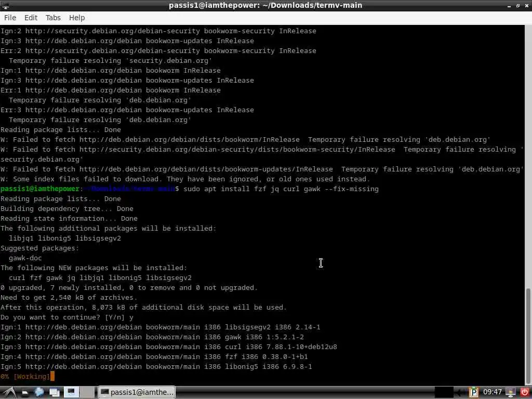Click the terminal window's vertical scrollbar thumb
This screenshot has height=399, width=532.
pyautogui.click(x=528, y=336)
